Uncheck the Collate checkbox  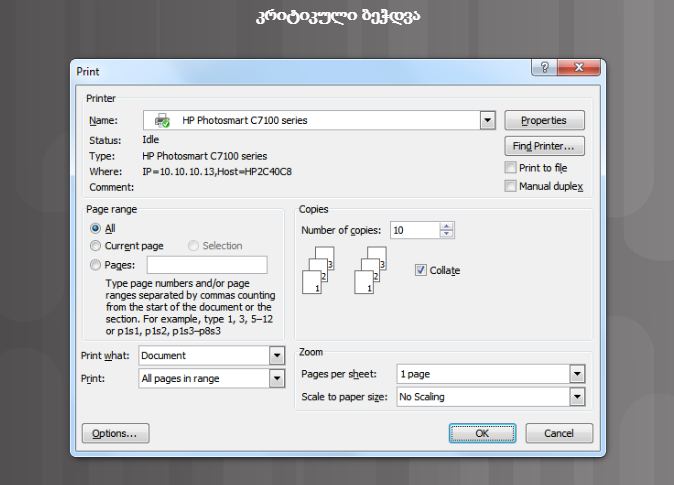click(421, 270)
